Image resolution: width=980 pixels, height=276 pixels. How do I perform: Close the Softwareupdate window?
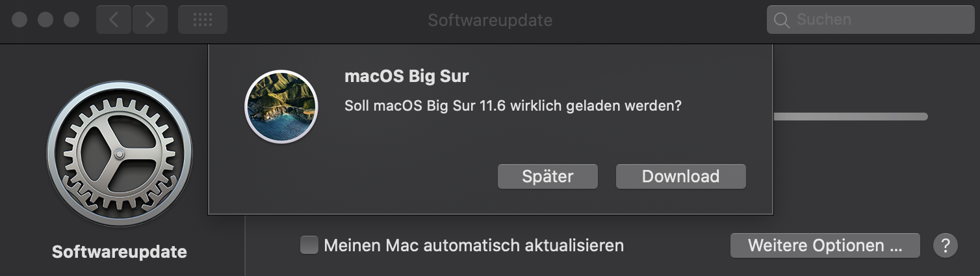19,20
